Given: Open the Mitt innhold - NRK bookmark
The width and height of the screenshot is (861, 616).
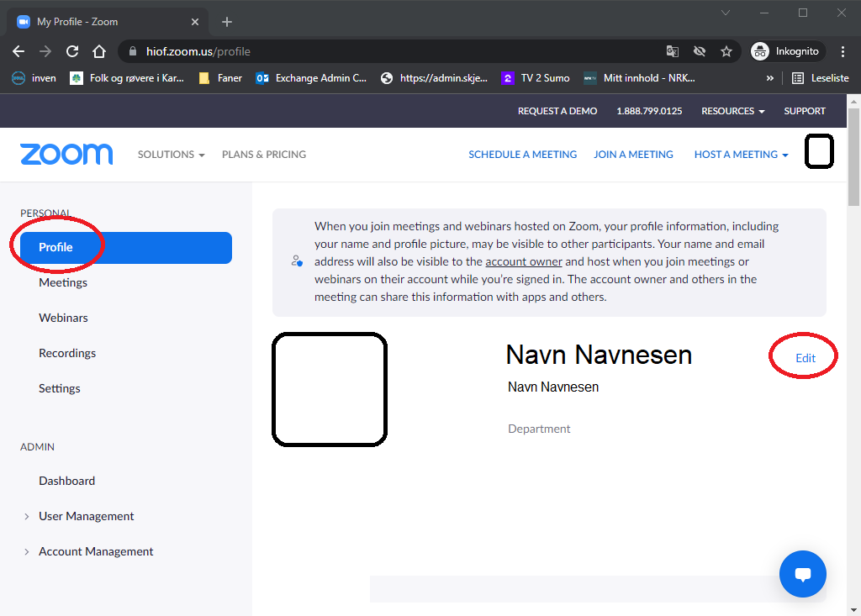Looking at the screenshot, I should tap(640, 78).
